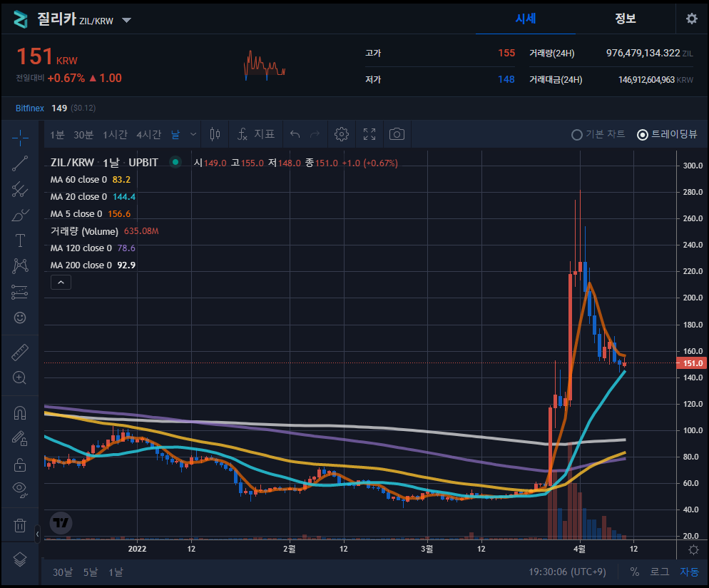Take a chart snapshot with camera icon

(397, 134)
